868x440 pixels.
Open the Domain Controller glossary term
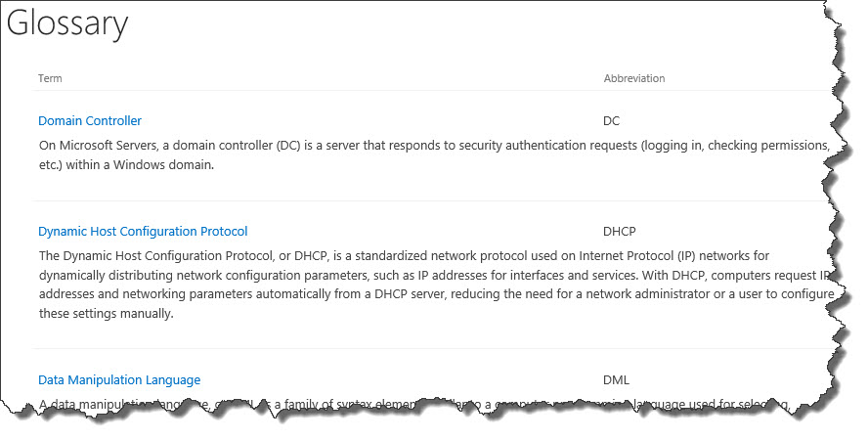(90, 120)
